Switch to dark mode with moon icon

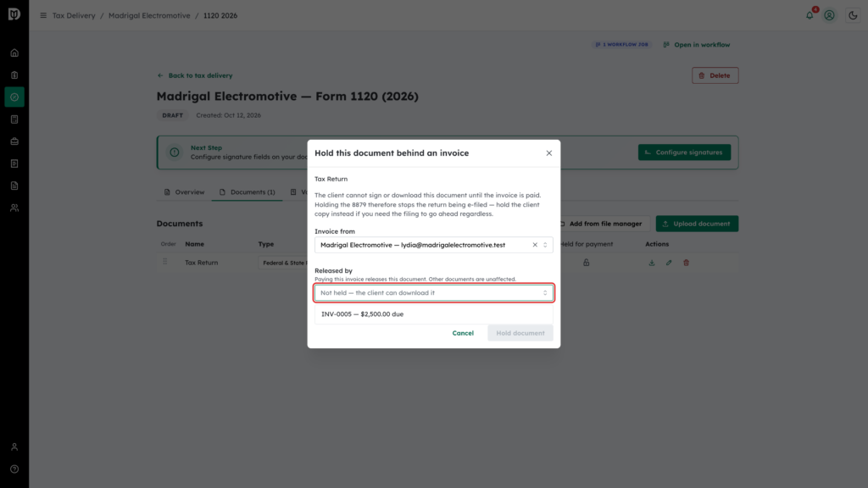click(853, 15)
